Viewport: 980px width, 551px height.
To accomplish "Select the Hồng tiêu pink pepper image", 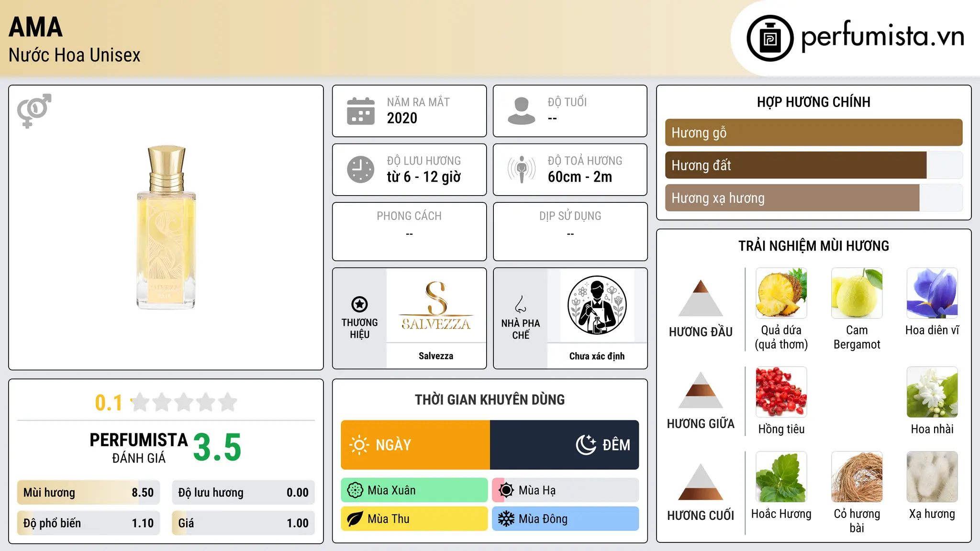I will (781, 392).
